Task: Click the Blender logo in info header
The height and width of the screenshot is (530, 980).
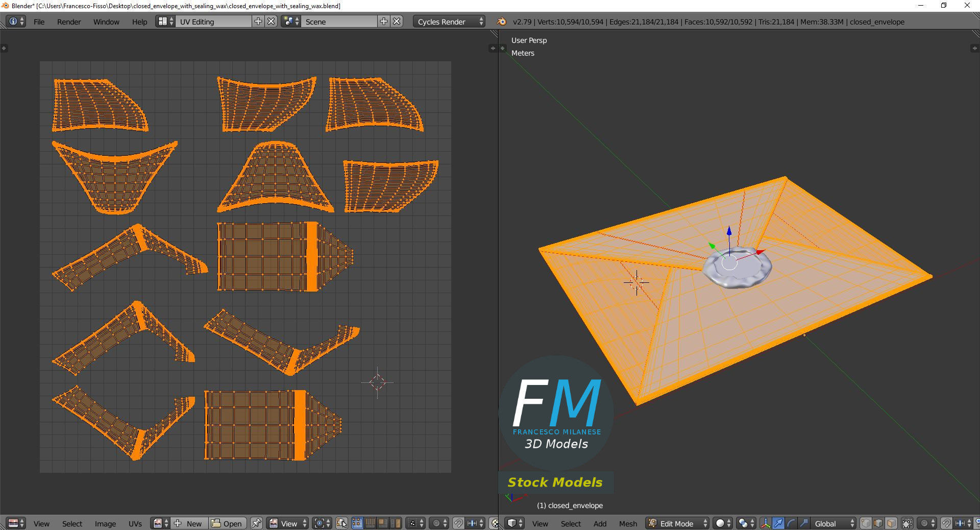Action: (x=501, y=21)
